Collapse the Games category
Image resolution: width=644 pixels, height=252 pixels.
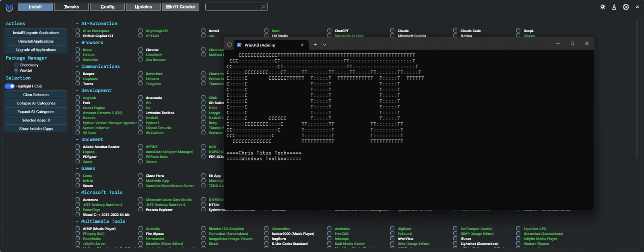point(85,168)
